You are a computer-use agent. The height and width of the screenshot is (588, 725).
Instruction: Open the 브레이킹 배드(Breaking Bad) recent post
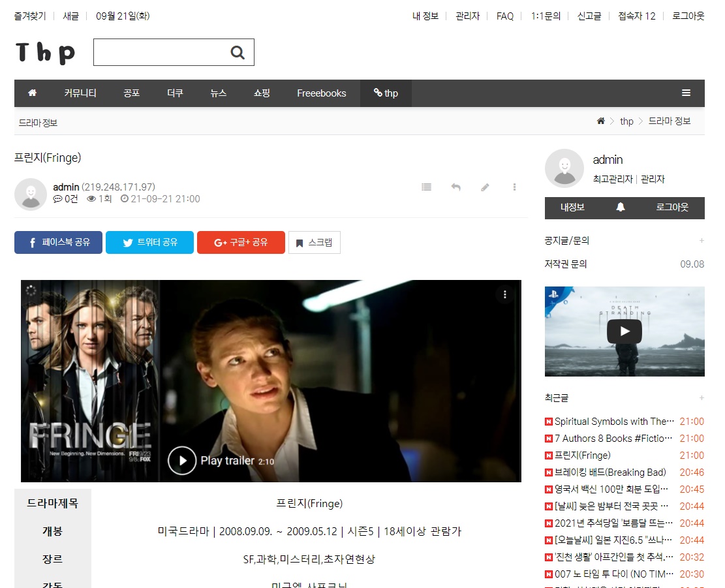(x=610, y=472)
